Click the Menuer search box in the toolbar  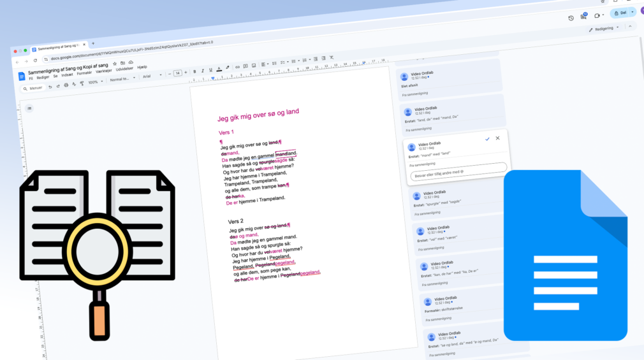(x=33, y=89)
